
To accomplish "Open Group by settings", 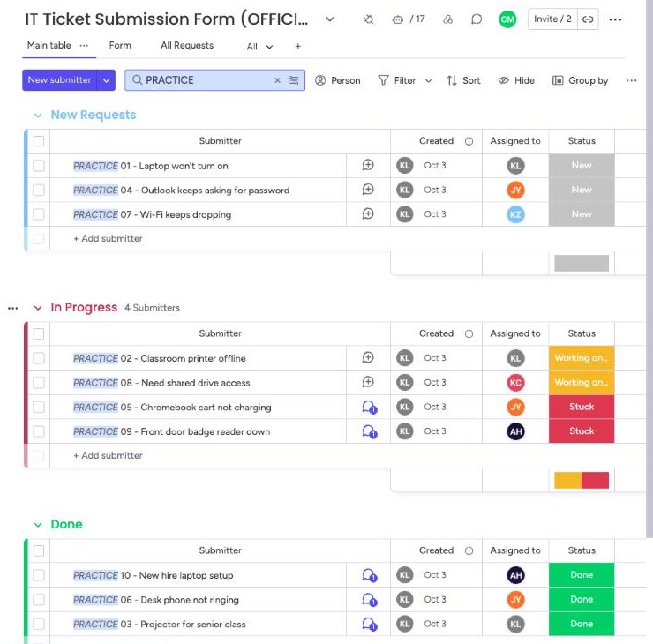I will coord(580,80).
